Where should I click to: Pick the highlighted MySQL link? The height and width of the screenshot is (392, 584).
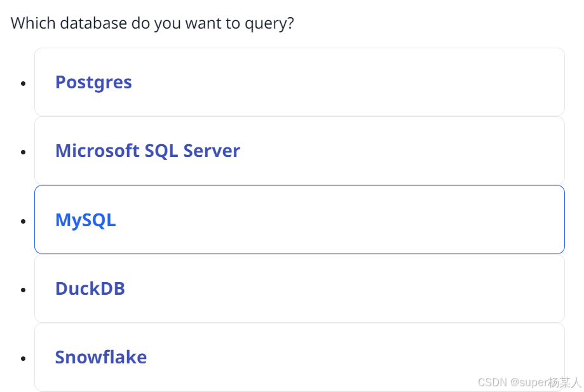pos(85,220)
